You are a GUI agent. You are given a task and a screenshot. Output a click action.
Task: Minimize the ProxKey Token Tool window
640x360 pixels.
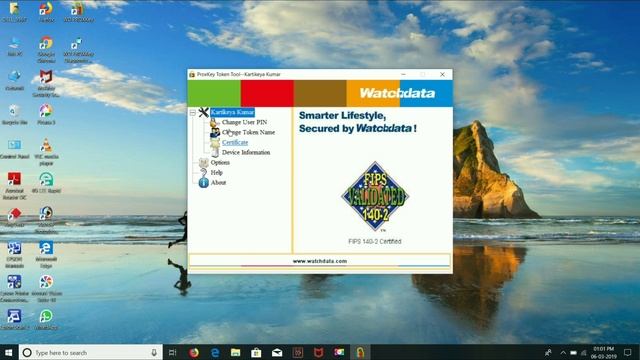pyautogui.click(x=403, y=74)
